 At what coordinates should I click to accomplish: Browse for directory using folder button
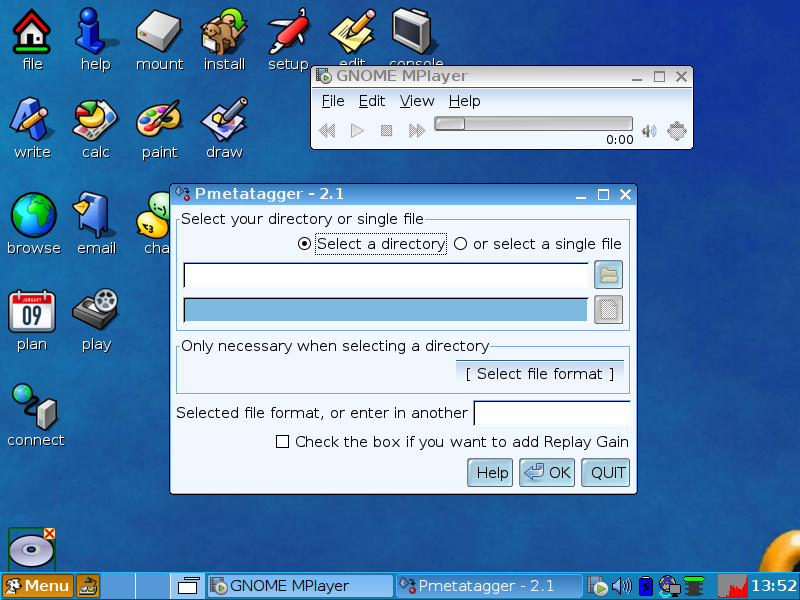tap(608, 275)
